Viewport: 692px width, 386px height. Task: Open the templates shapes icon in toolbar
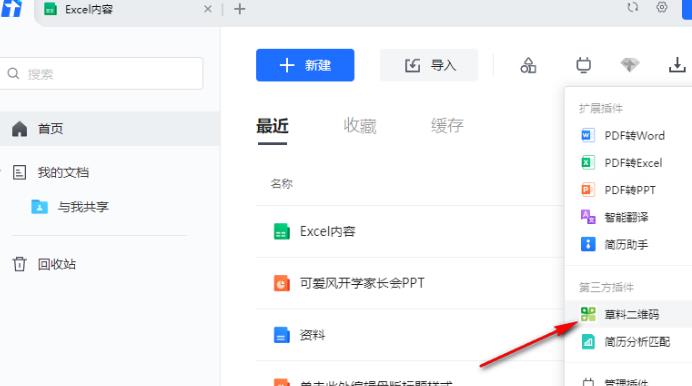coord(528,66)
